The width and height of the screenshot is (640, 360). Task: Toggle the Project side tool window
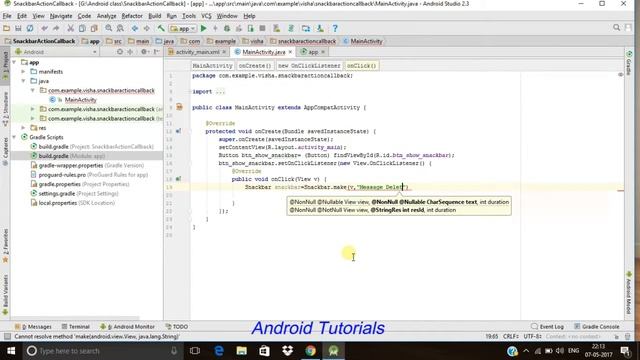[x=5, y=66]
